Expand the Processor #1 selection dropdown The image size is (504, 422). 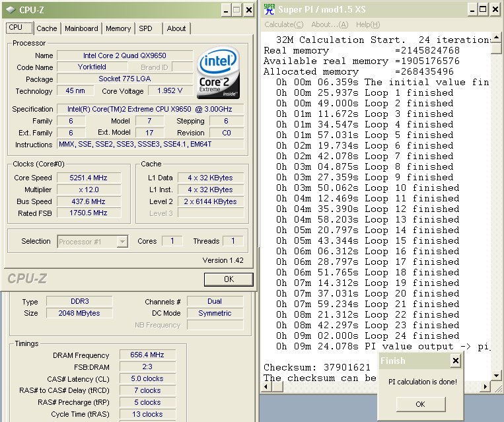click(122, 242)
